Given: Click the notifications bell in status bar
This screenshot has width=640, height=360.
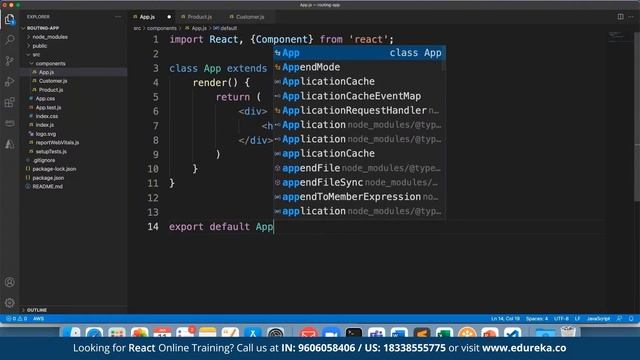Looking at the screenshot, I should click(631, 318).
